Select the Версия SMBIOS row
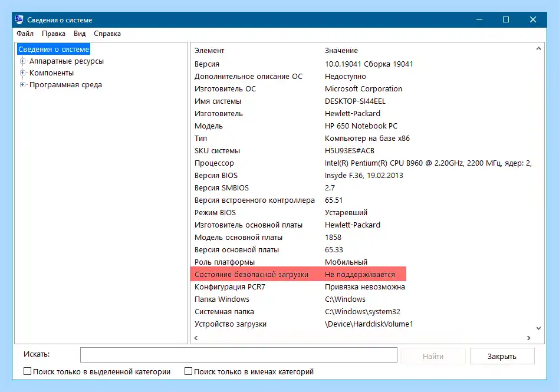The image size is (559, 392). (362, 188)
